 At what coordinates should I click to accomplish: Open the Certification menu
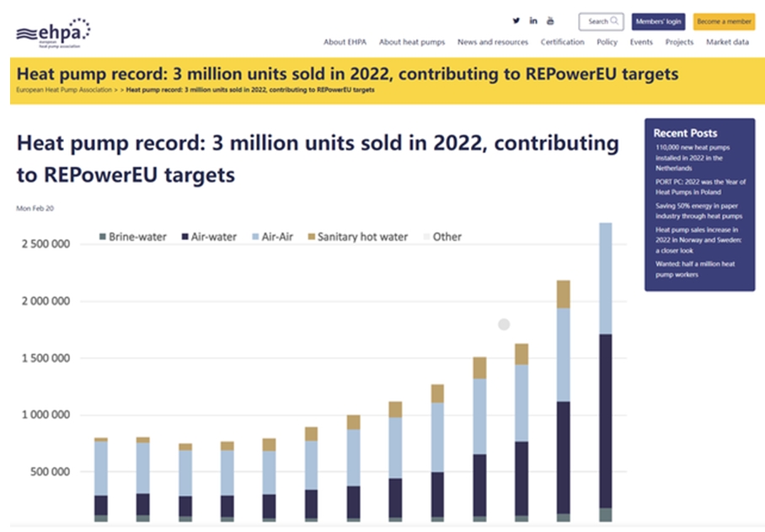(x=563, y=42)
